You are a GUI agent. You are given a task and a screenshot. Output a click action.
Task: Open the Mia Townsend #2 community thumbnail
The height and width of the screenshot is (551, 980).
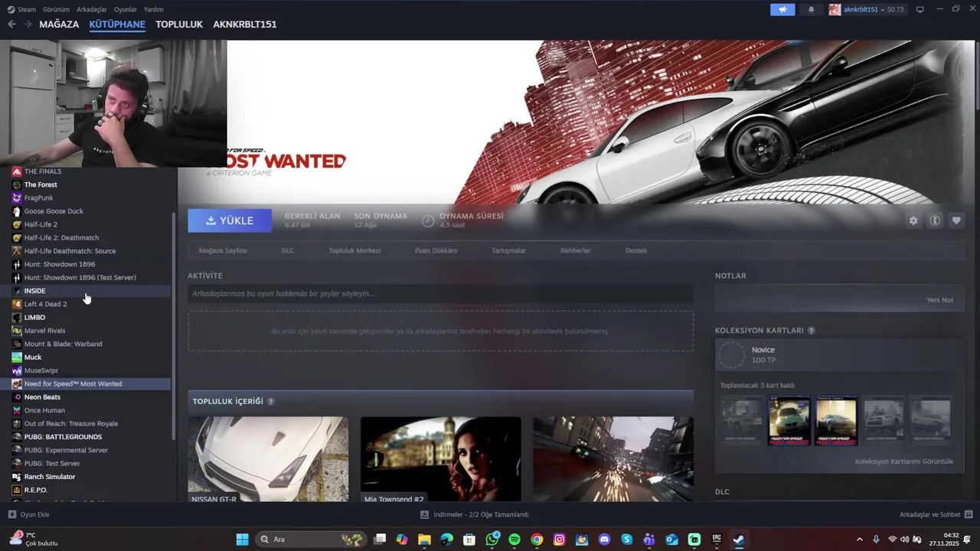(x=441, y=459)
